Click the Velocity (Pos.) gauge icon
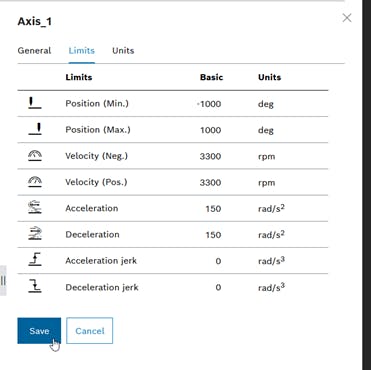The image size is (371, 370). pyautogui.click(x=35, y=182)
